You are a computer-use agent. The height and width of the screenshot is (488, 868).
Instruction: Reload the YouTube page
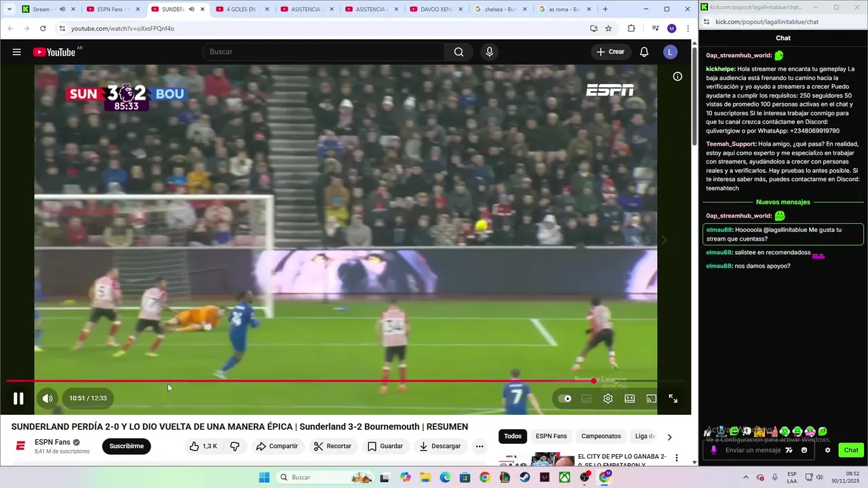[x=43, y=28]
